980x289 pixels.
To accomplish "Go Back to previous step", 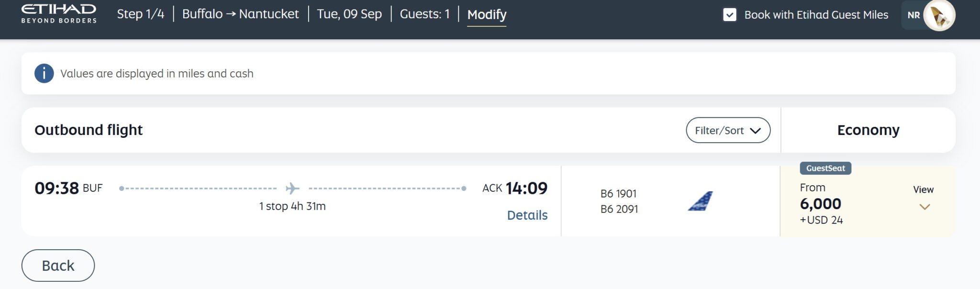I will (58, 266).
